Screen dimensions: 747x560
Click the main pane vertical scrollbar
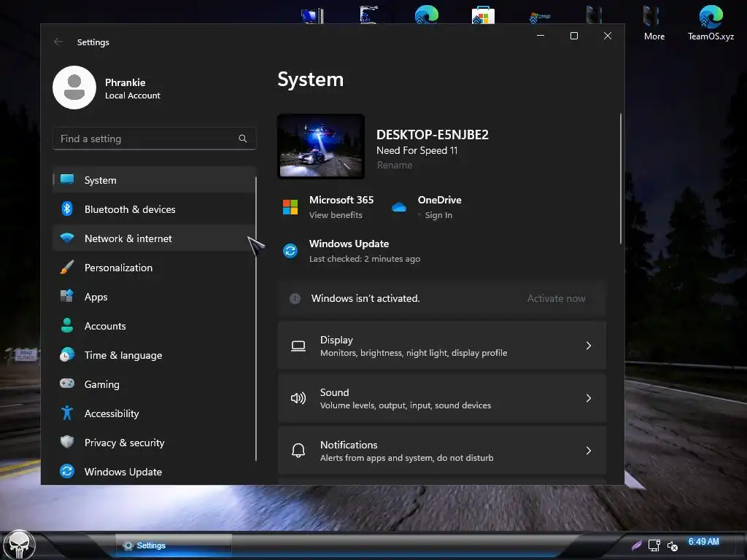click(x=620, y=179)
